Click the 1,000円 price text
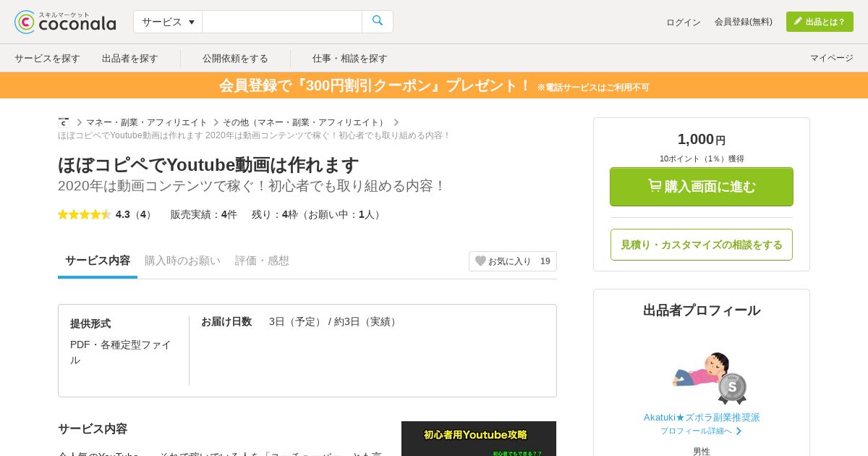868x456 pixels. tap(702, 139)
